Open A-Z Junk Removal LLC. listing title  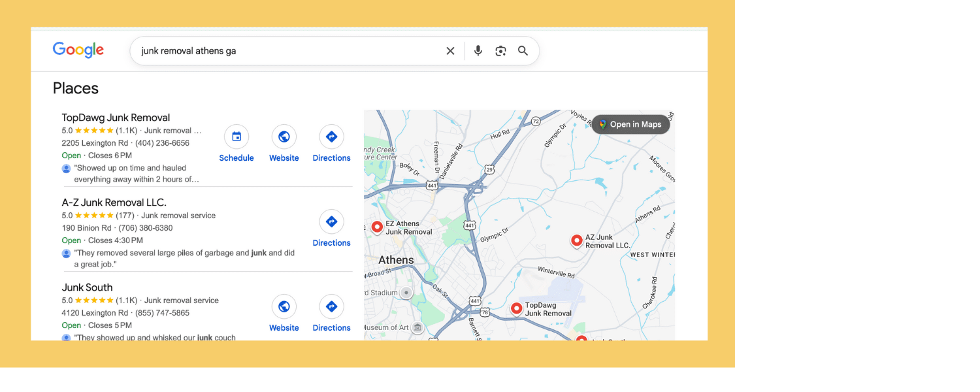pyautogui.click(x=114, y=203)
